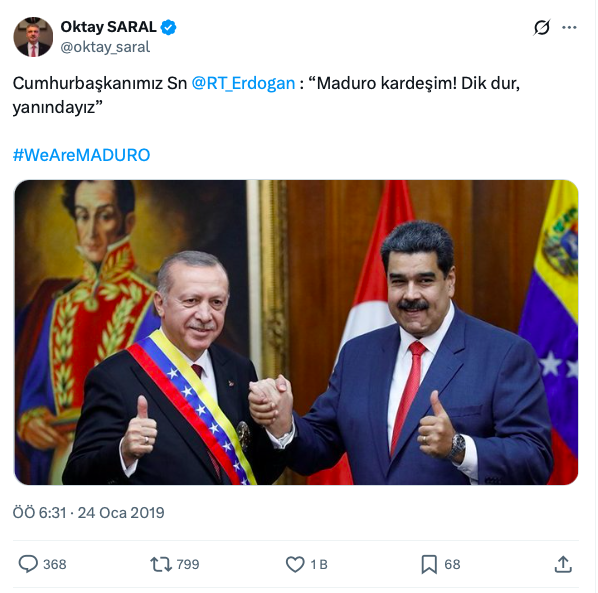This screenshot has width=598, height=593.
Task: Click the Oktay SARAL display name
Action: click(x=109, y=27)
